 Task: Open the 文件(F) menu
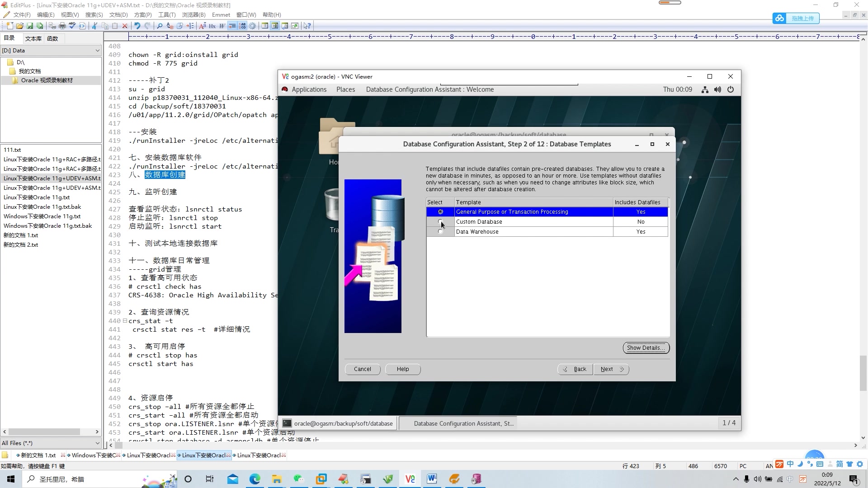pyautogui.click(x=22, y=15)
